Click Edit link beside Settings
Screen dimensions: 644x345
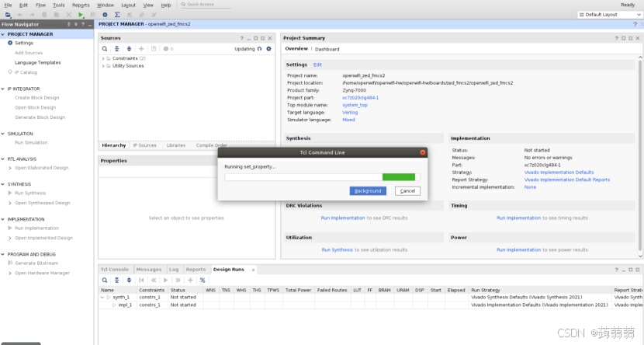coord(317,65)
